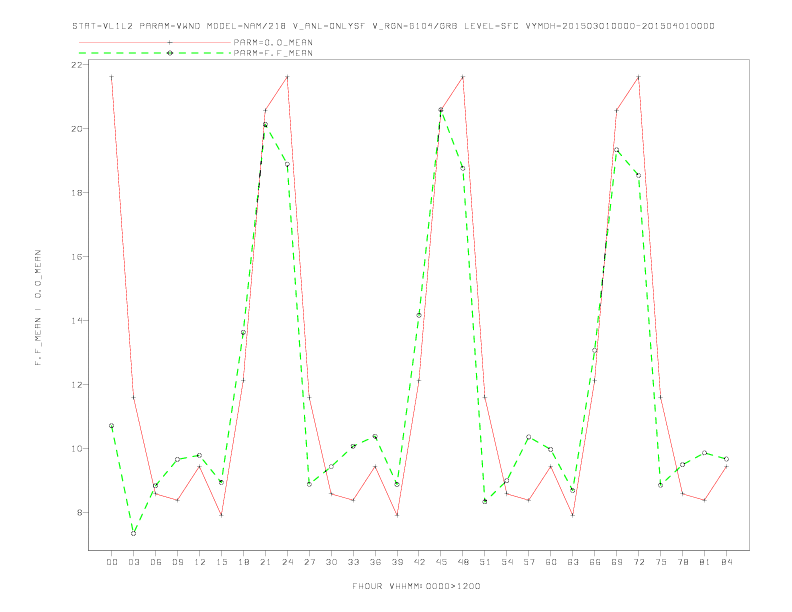This screenshot has height=612, width=792.
Task: Click the PARM=O.O_MEAN legend label
Action: [273, 42]
